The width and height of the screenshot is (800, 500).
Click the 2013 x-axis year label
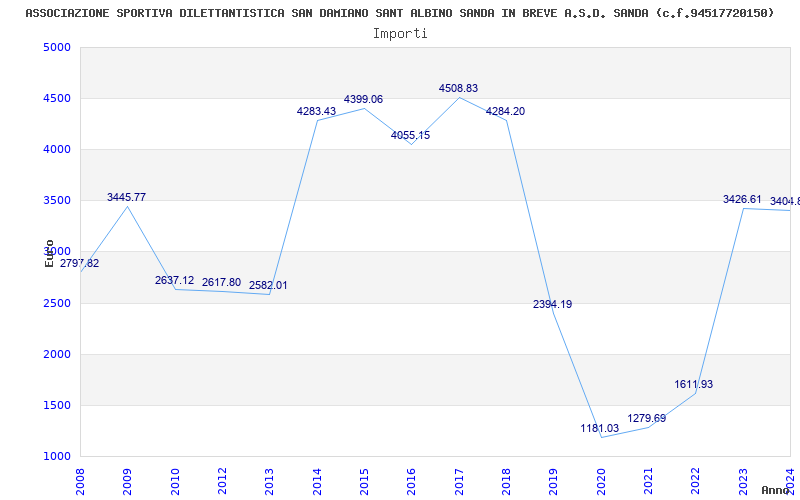(269, 481)
